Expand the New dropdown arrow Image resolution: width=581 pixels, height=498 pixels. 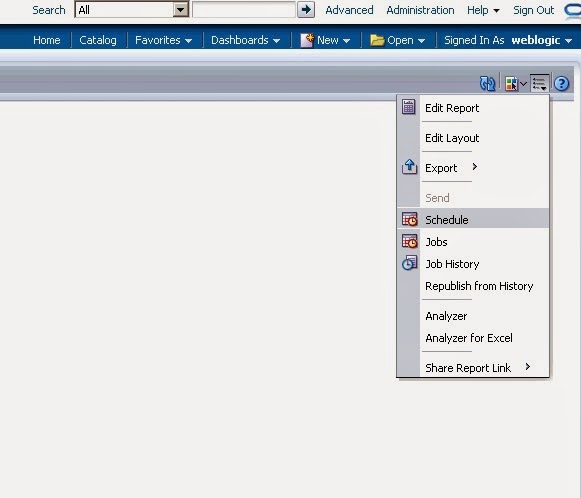[x=346, y=41]
